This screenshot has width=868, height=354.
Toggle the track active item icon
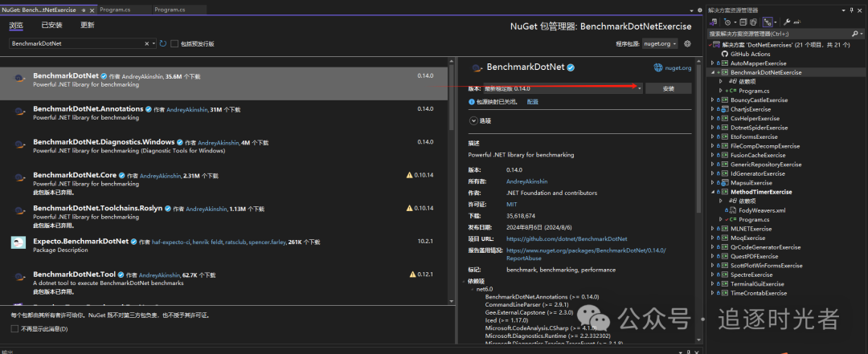coord(768,22)
